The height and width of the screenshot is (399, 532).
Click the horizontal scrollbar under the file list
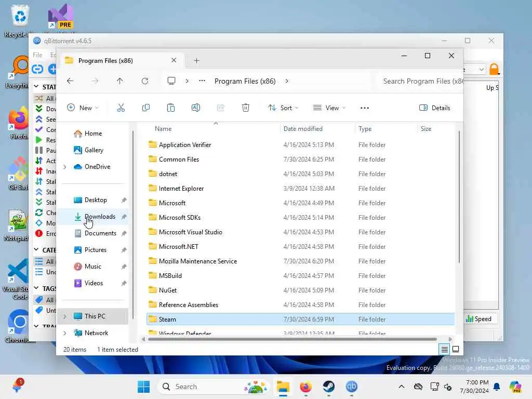click(292, 339)
